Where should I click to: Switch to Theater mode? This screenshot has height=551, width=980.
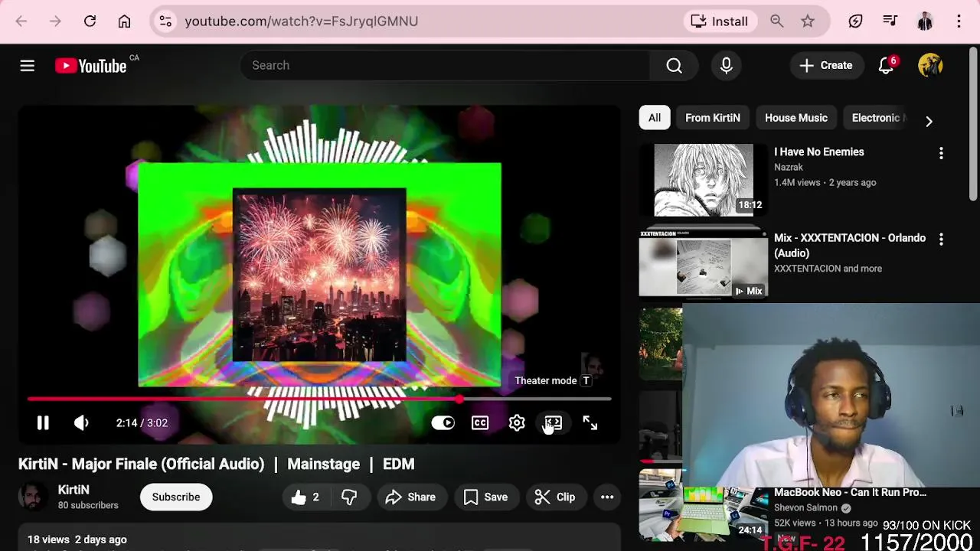coord(554,423)
